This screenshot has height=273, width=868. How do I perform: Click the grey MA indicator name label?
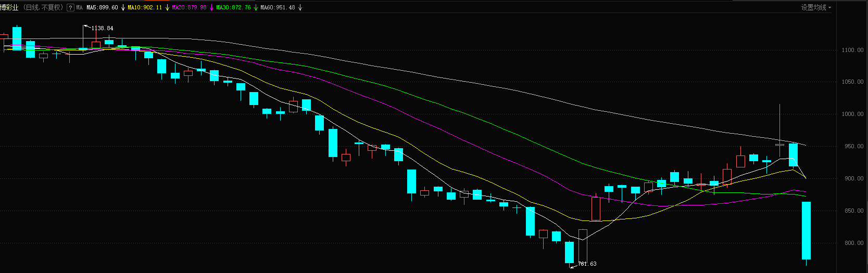80,8
